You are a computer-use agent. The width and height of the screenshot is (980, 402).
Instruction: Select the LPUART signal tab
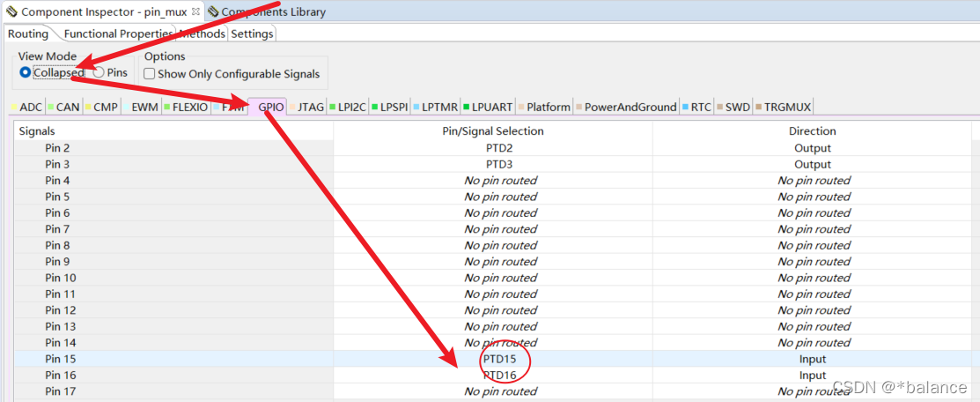point(490,107)
